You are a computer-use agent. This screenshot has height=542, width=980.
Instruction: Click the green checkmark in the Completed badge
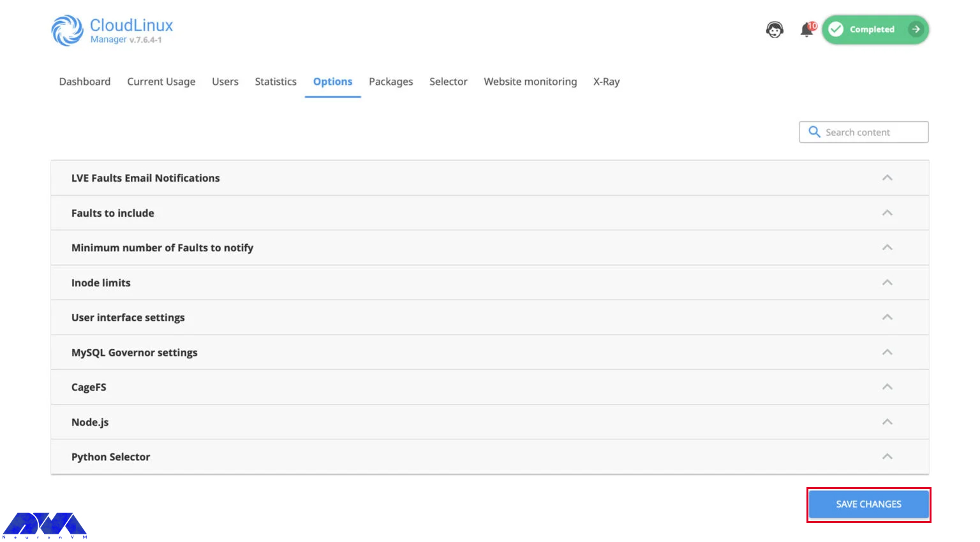tap(836, 29)
